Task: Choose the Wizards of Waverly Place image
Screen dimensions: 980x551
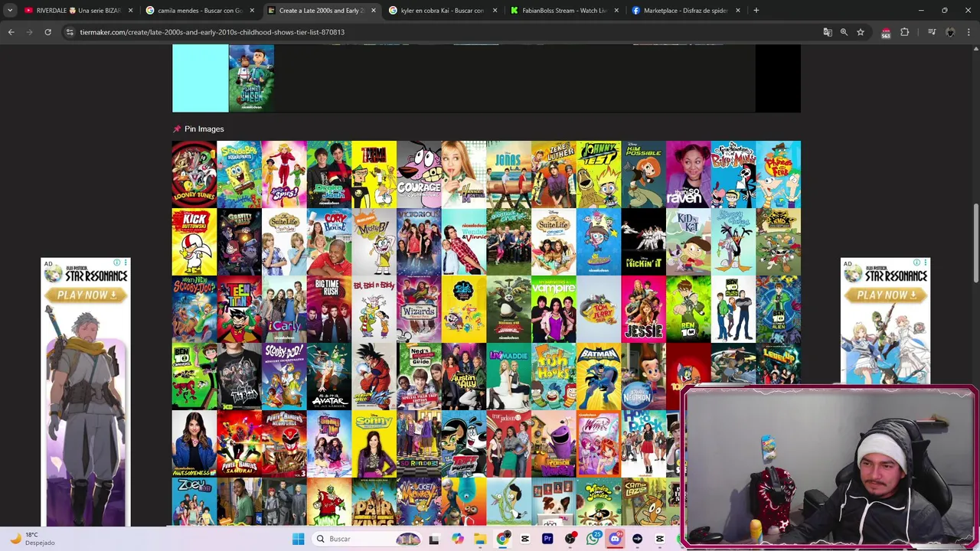Action: pyautogui.click(x=419, y=309)
